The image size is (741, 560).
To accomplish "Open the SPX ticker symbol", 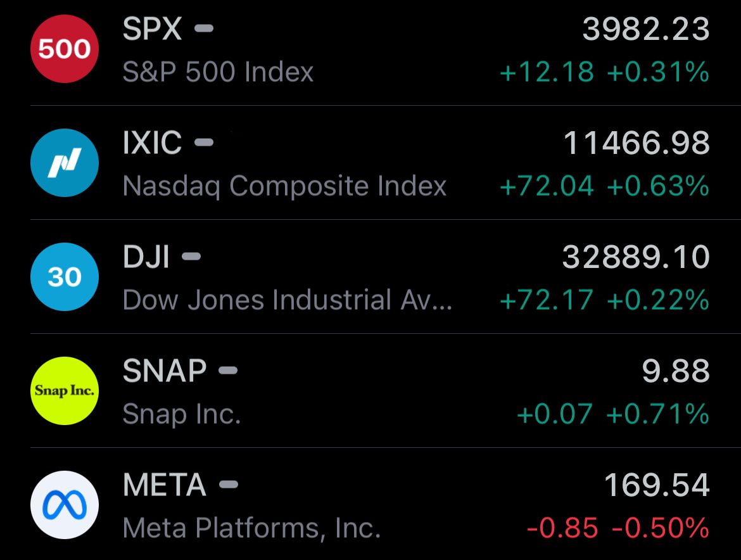I will [x=152, y=29].
